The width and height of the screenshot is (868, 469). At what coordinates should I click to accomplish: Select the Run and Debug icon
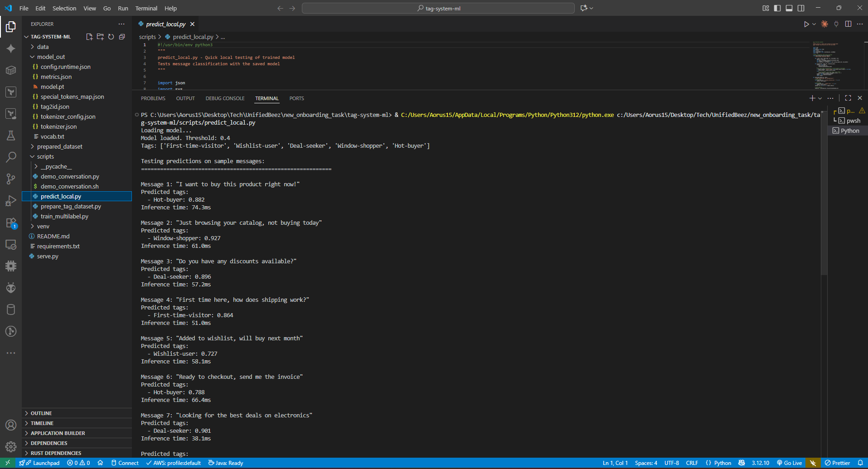point(11,201)
